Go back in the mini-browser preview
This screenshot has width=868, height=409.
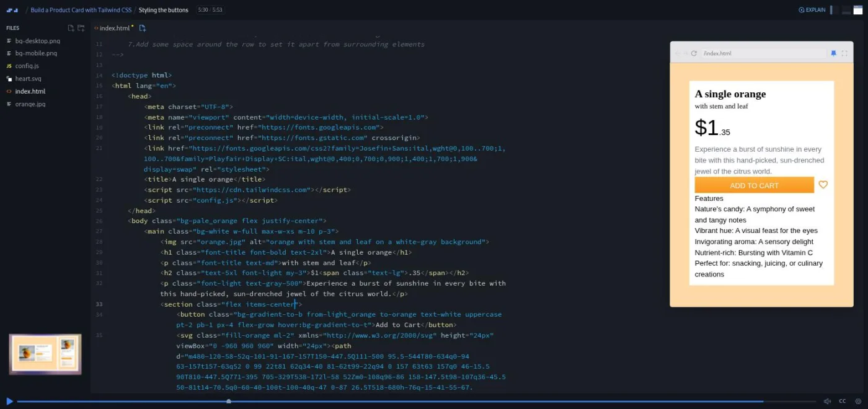pyautogui.click(x=678, y=53)
